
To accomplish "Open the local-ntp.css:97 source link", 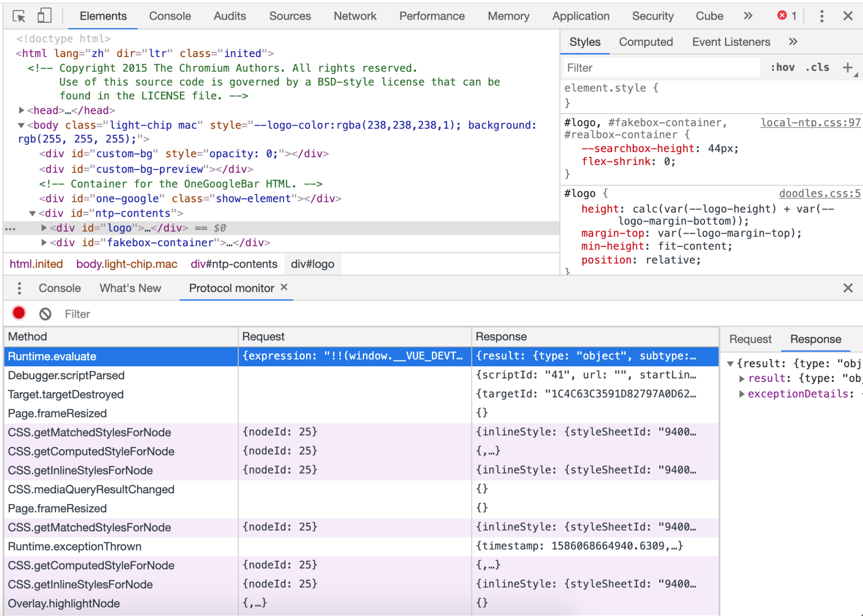I will tap(810, 123).
